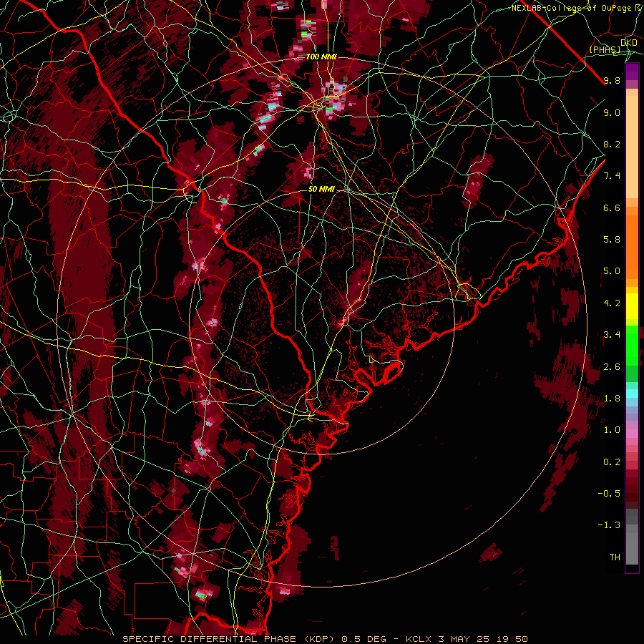
Task: Click "SPECIFIC DIFFERENTIAL PHASE" in the footer caption
Action: click(x=209, y=639)
